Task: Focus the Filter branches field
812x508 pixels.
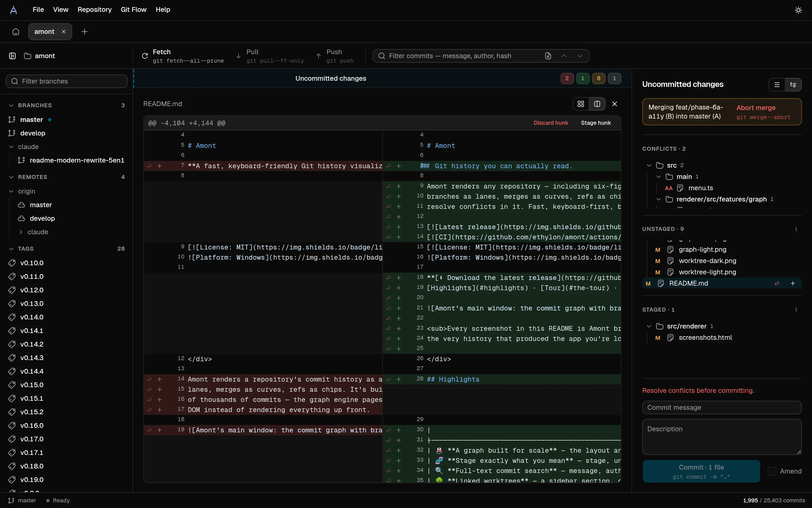Action: click(x=67, y=81)
